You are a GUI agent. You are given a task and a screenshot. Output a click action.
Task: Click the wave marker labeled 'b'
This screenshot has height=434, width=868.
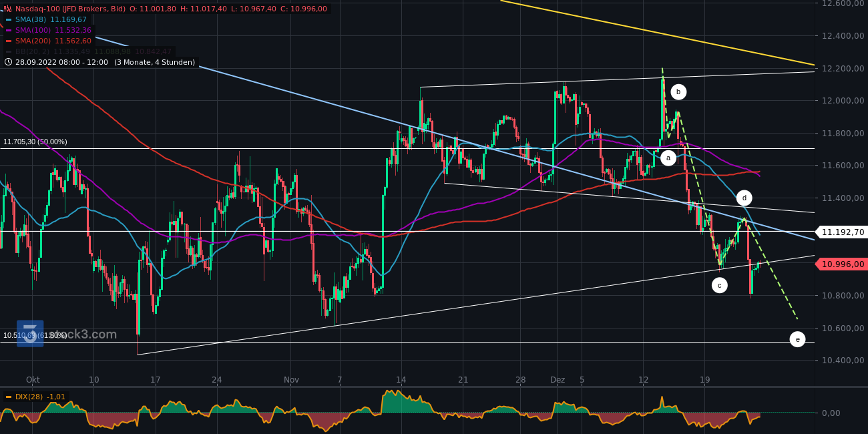coord(678,91)
